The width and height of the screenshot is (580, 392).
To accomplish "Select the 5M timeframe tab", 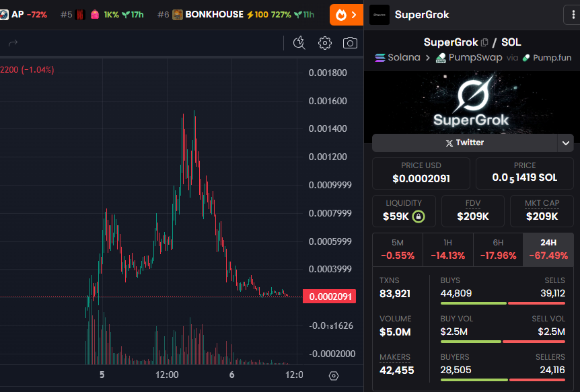I will (x=398, y=249).
